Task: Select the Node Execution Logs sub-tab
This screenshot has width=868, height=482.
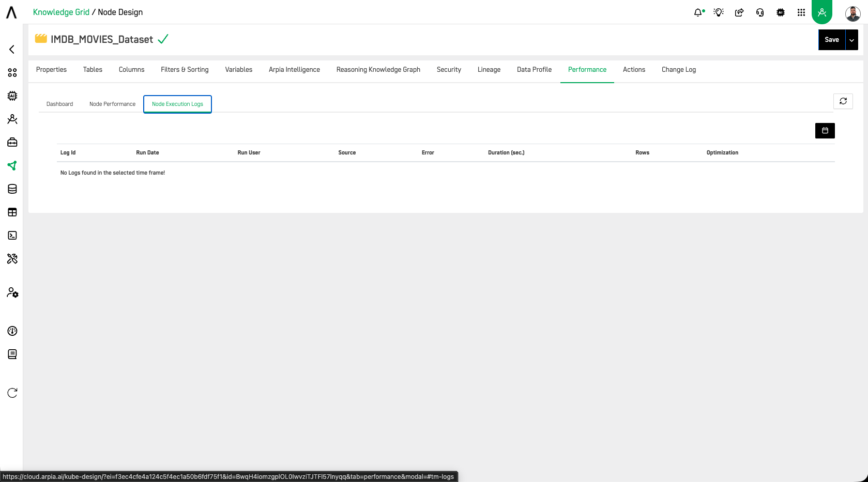Action: pyautogui.click(x=177, y=104)
